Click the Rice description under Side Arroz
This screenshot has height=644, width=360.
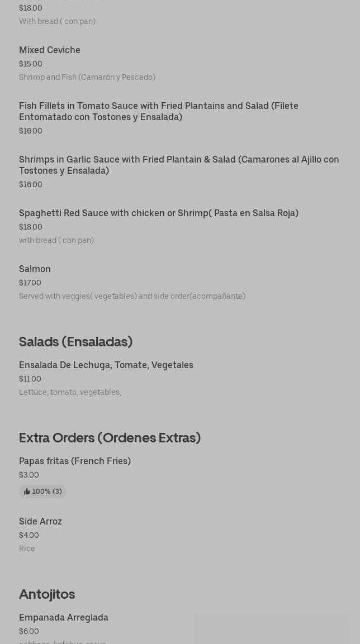(27, 548)
